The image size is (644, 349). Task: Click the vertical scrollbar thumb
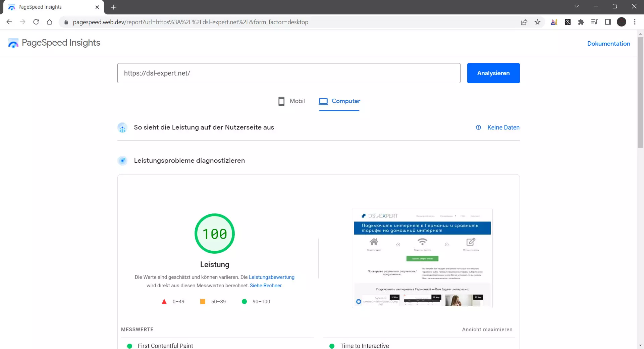[x=640, y=92]
